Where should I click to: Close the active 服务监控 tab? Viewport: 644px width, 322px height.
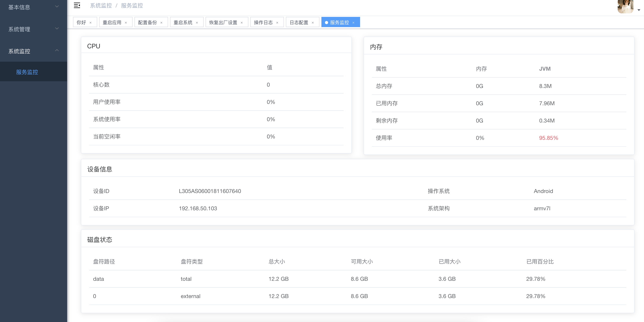tap(353, 23)
